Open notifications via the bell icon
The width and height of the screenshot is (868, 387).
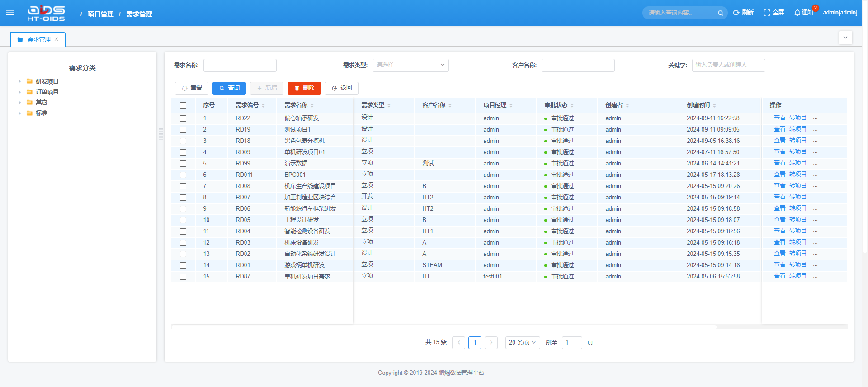coord(797,13)
